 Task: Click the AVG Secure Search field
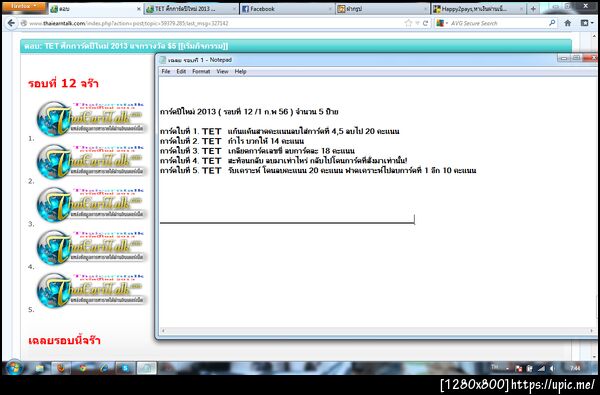497,23
